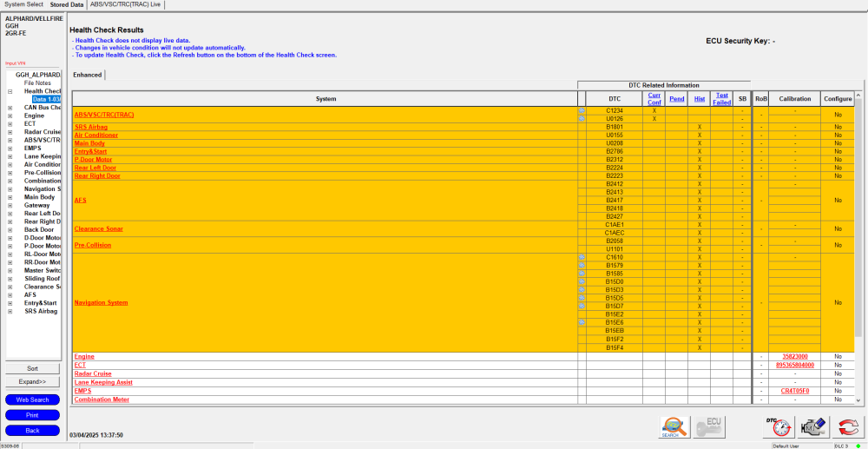Open calibration link 895365804000
The height and width of the screenshot is (449, 868).
click(795, 366)
